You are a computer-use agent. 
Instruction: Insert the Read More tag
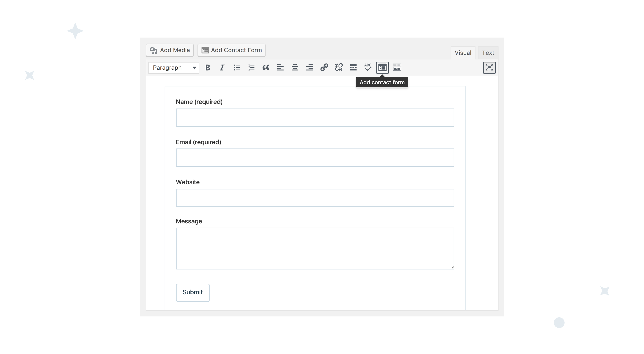click(353, 67)
